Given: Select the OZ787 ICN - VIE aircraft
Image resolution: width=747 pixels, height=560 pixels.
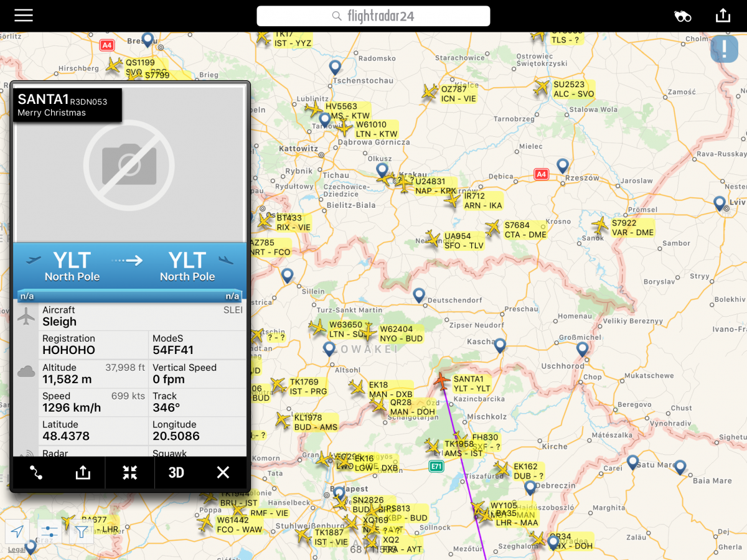Looking at the screenshot, I should pos(430,93).
